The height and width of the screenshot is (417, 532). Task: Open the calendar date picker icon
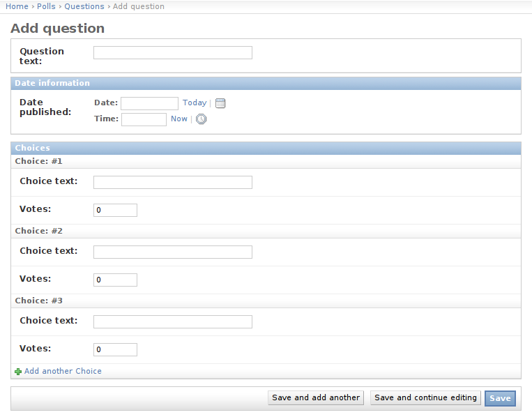coord(220,103)
